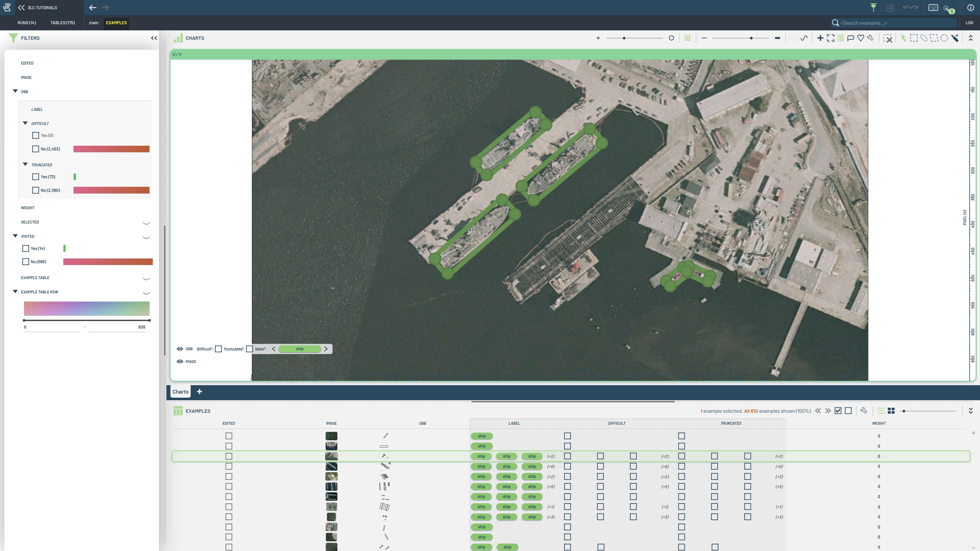Collapse the DIFFICULT filter section
The height and width of the screenshot is (551, 980).
[x=25, y=123]
